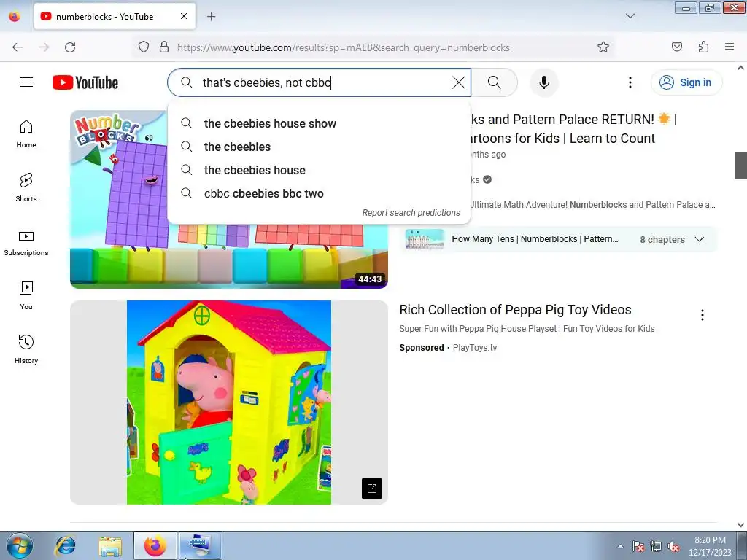The width and height of the screenshot is (747, 560).
Task: View site security padlock info
Action: tap(164, 47)
